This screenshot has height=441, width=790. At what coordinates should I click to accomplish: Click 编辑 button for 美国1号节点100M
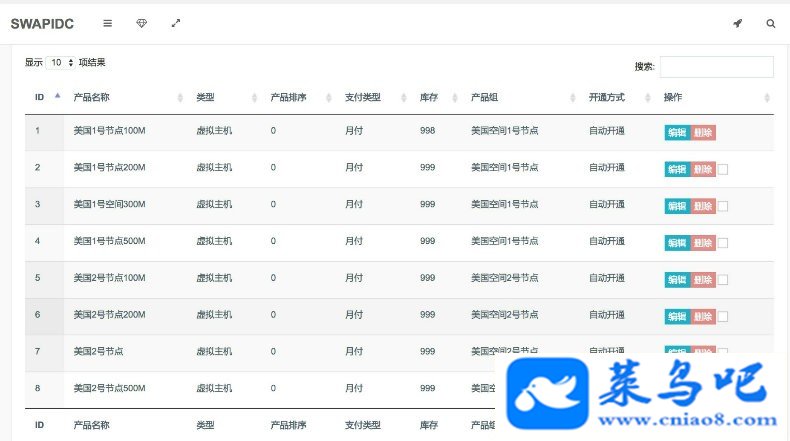[677, 133]
